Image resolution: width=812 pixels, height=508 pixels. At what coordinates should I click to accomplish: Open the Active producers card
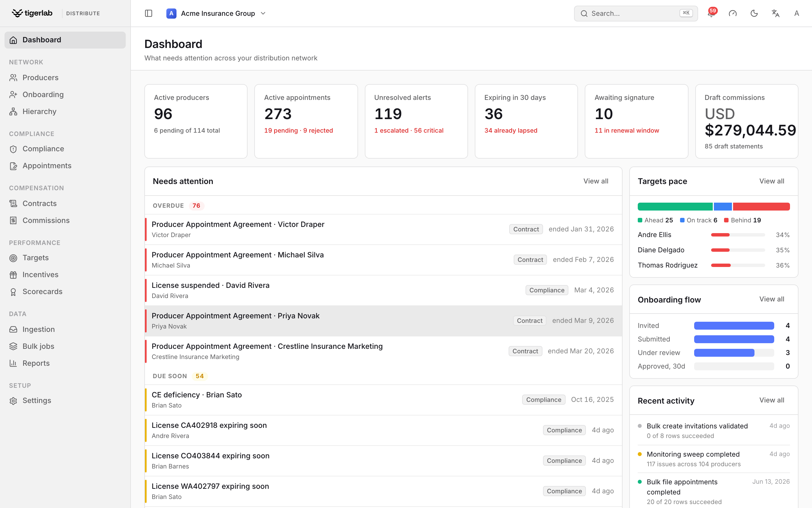[196, 121]
